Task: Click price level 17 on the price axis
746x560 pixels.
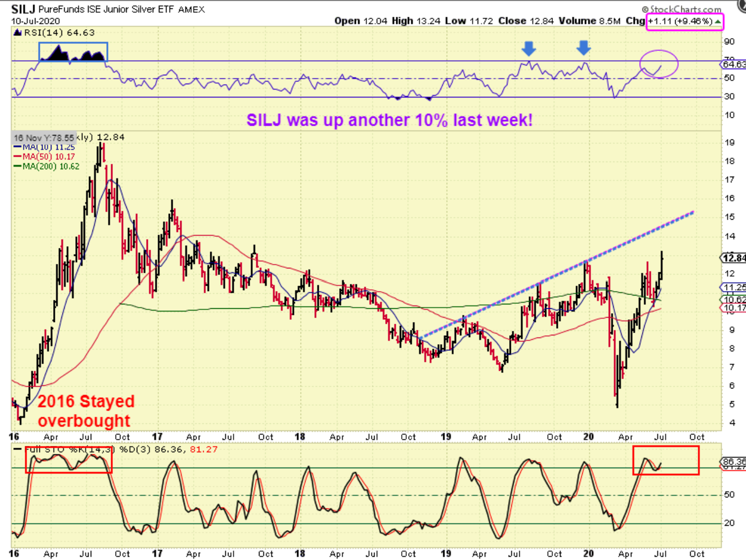Action: (x=729, y=179)
